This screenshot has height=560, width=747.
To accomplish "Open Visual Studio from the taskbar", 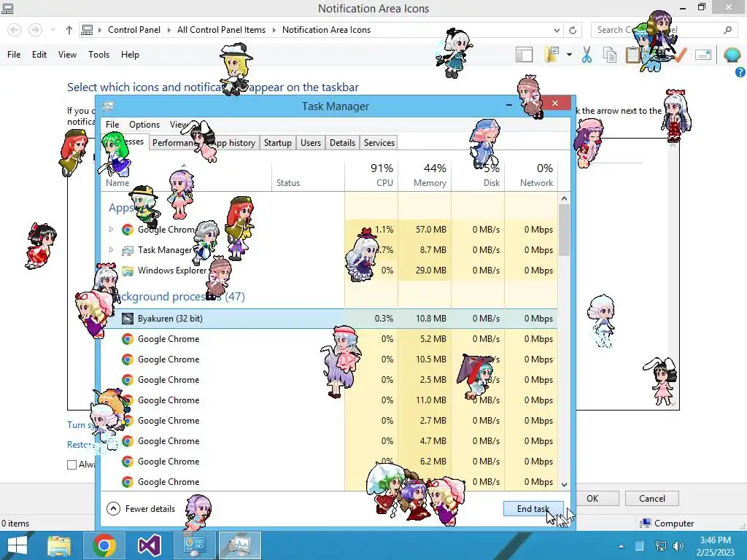I will (x=149, y=545).
